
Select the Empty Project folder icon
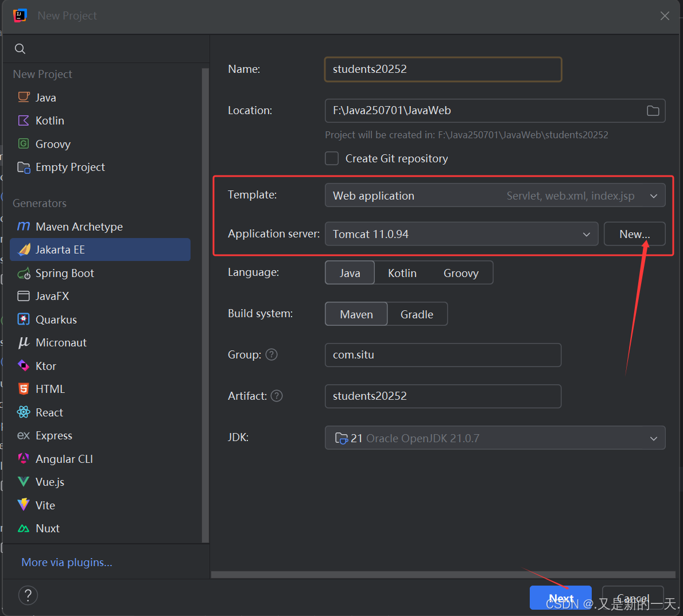[x=24, y=167]
